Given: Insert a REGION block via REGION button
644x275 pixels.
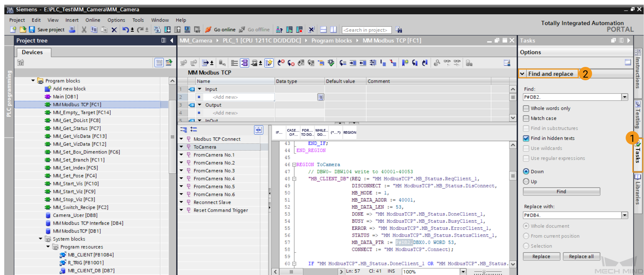Looking at the screenshot, I should coord(350,133).
